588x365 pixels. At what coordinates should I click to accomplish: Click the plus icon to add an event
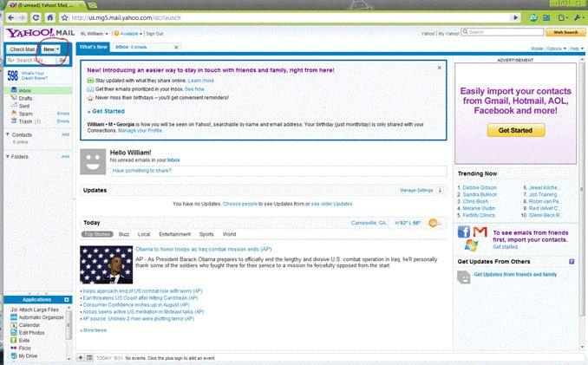82,357
